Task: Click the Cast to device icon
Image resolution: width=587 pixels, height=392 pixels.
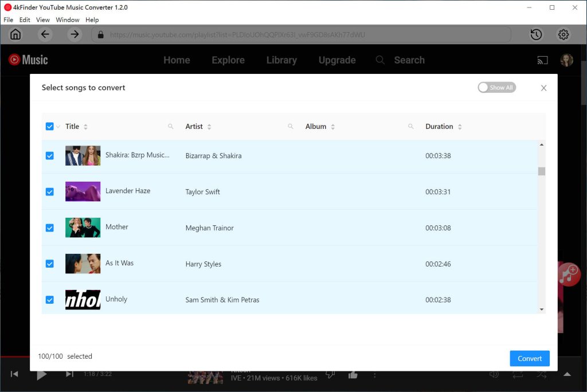Action: point(542,60)
